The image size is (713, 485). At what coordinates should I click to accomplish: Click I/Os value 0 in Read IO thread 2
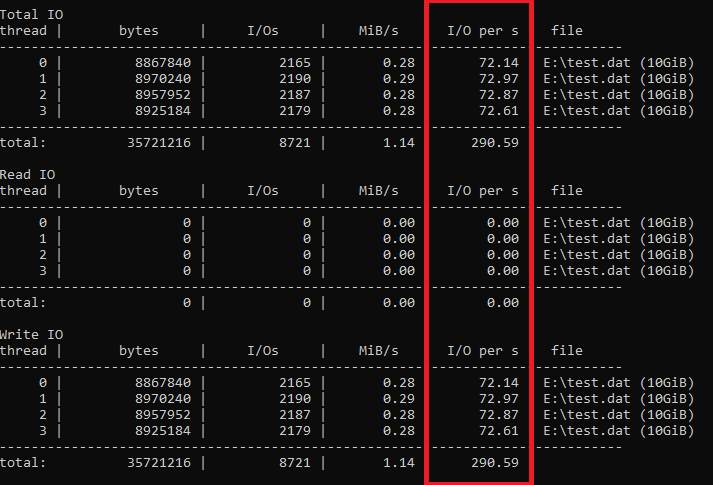[307, 255]
